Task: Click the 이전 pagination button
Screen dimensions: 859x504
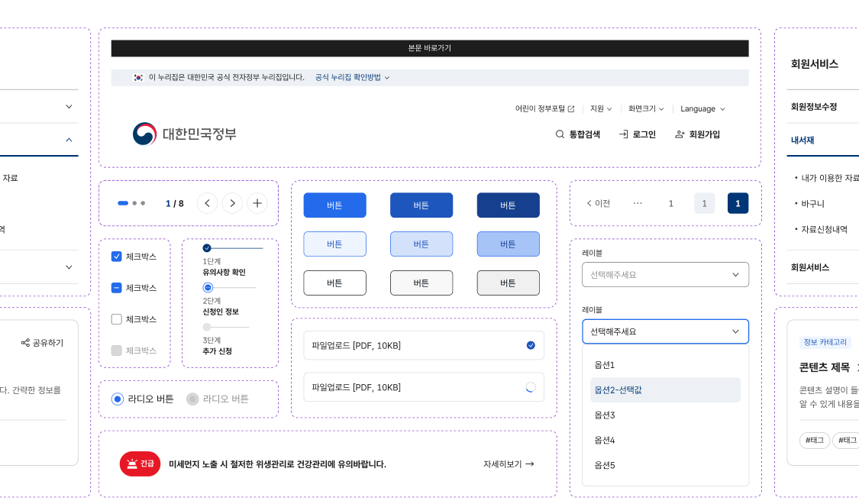Action: tap(598, 203)
